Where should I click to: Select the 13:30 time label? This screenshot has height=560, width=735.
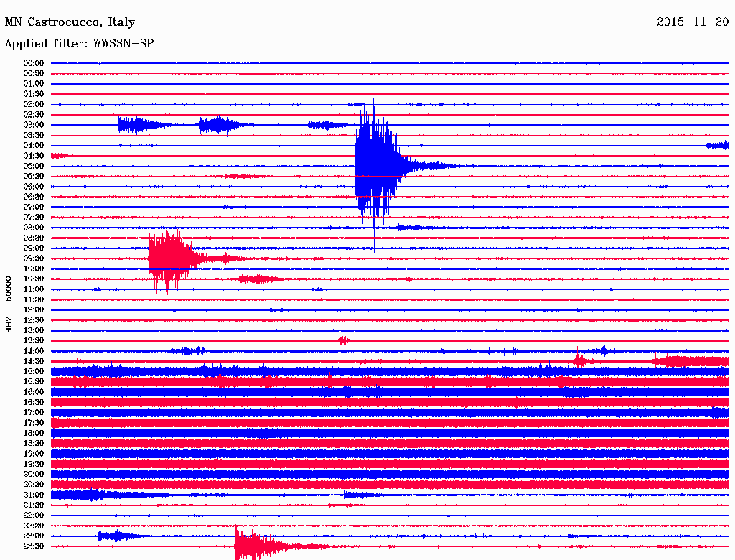coord(34,341)
